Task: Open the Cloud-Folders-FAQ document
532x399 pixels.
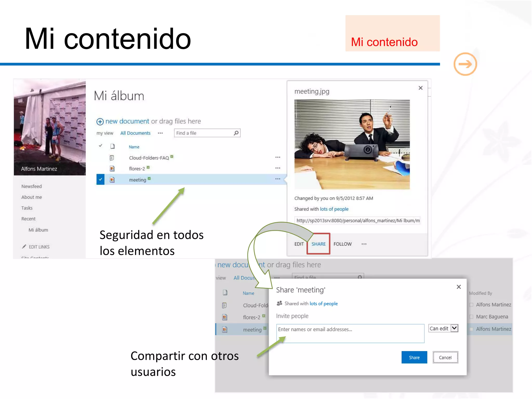Action: pyautogui.click(x=149, y=158)
